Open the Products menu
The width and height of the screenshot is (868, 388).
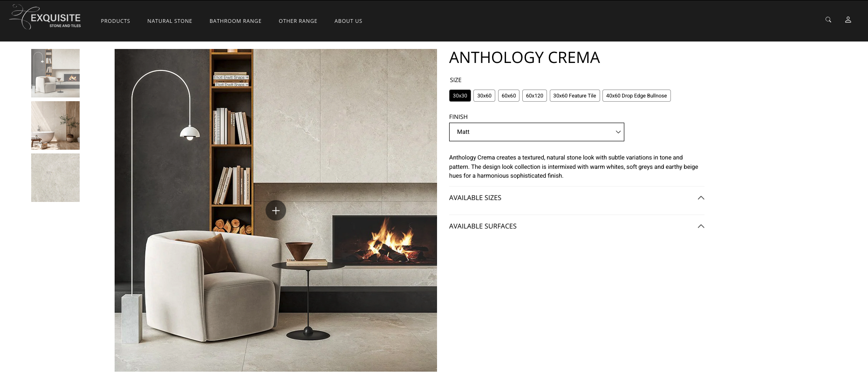116,21
